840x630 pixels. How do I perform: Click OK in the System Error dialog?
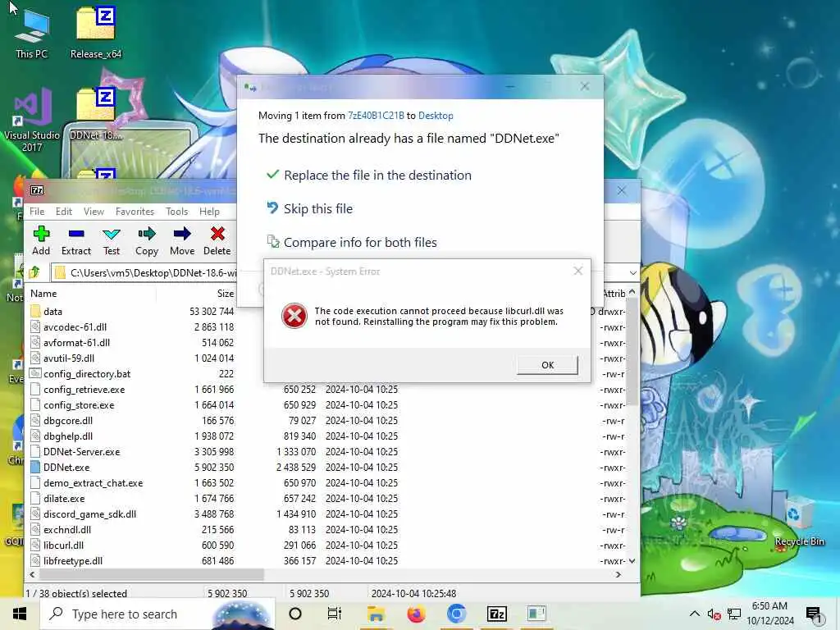[547, 365]
